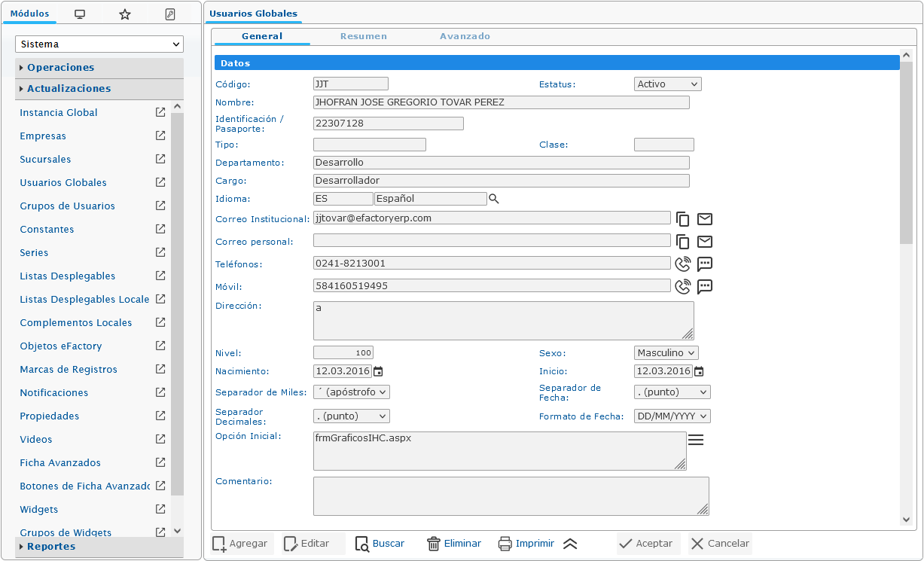The height and width of the screenshot is (561, 924).
Task: Click the call icon next to Teléfonos
Action: [x=682, y=264]
